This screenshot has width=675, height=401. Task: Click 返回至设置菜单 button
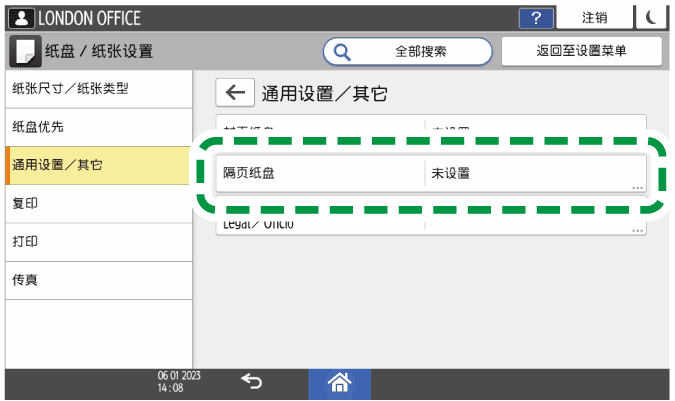click(581, 51)
